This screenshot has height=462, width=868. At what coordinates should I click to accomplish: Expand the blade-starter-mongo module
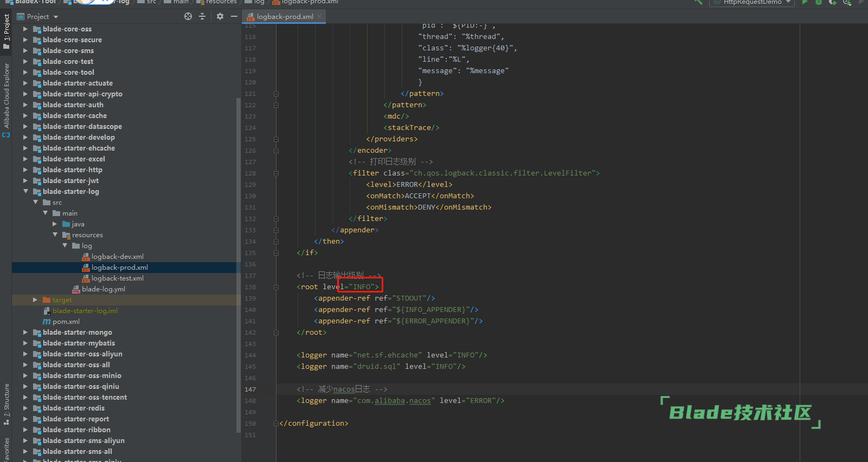tap(25, 332)
